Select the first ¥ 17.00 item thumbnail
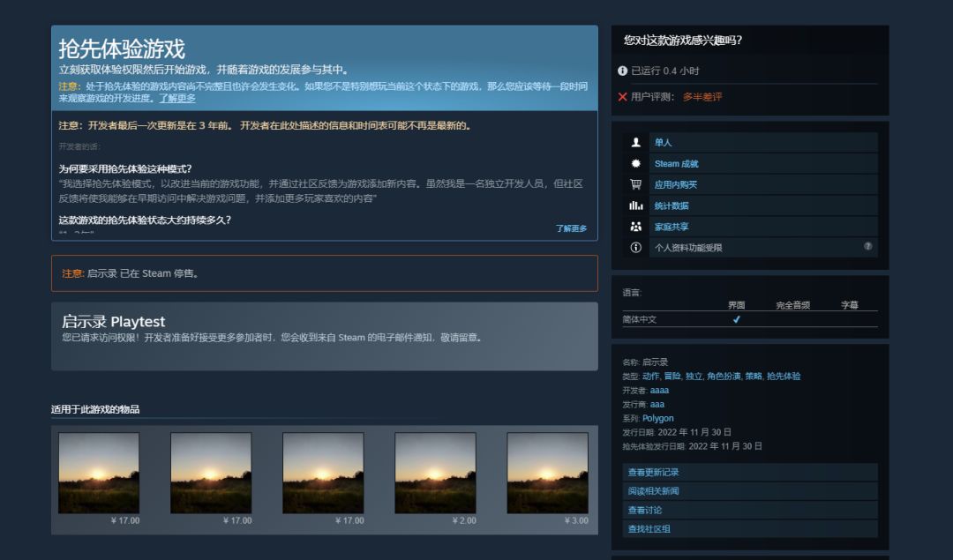953x560 pixels. [99, 473]
